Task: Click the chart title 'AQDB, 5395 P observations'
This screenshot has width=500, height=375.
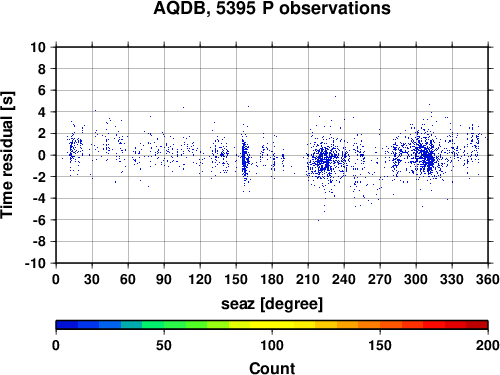Action: 272,8
